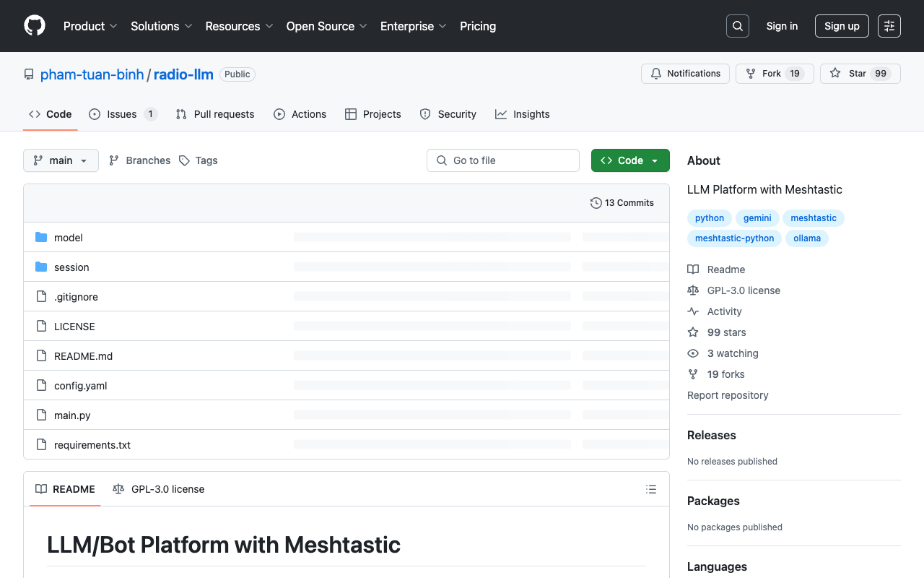The image size is (924, 578).
Task: Switch to the Issues tab
Action: click(x=121, y=113)
